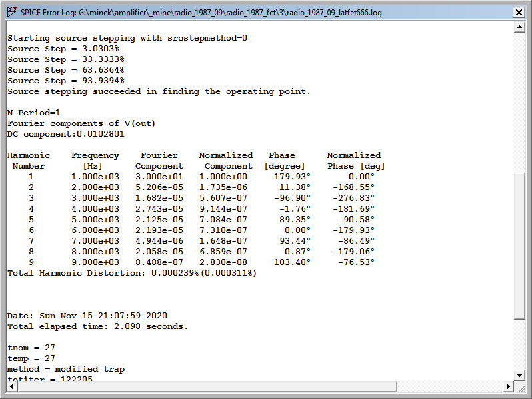
Task: Click the 'Starting source stepping with srcstepmethod=0' line
Action: tap(127, 38)
